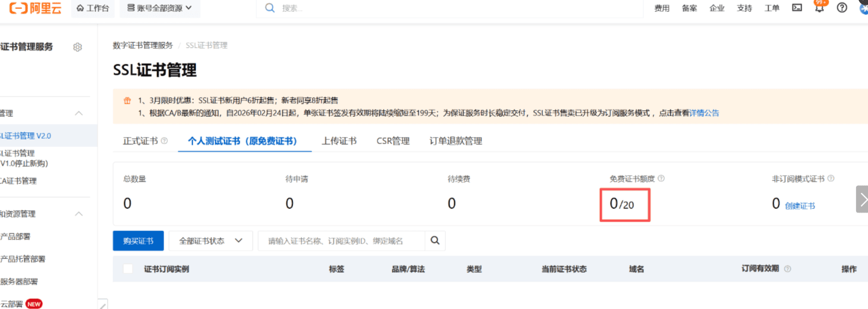This screenshot has width=868, height=309.
Task: Open the 费用 menu
Action: point(662,8)
